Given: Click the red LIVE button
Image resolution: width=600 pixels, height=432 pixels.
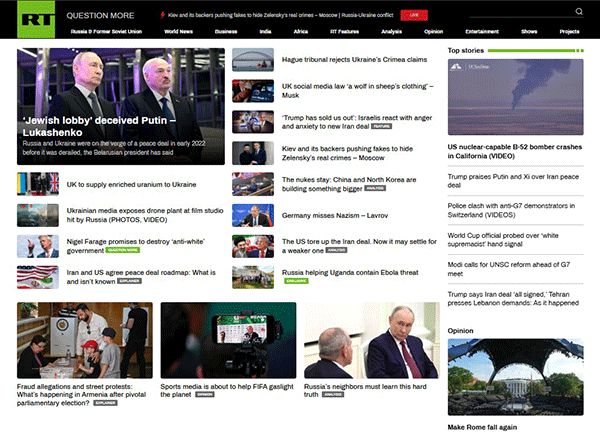Looking at the screenshot, I should [x=414, y=15].
